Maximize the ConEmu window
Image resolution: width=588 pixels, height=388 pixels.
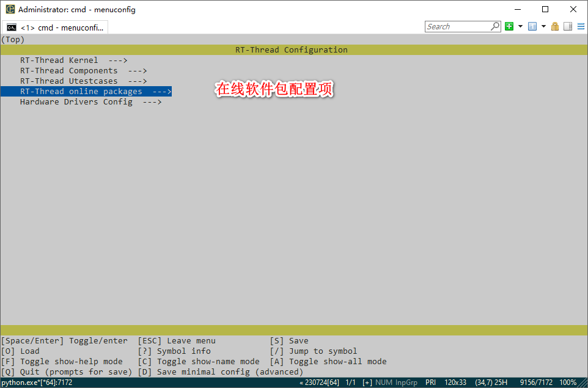click(545, 9)
